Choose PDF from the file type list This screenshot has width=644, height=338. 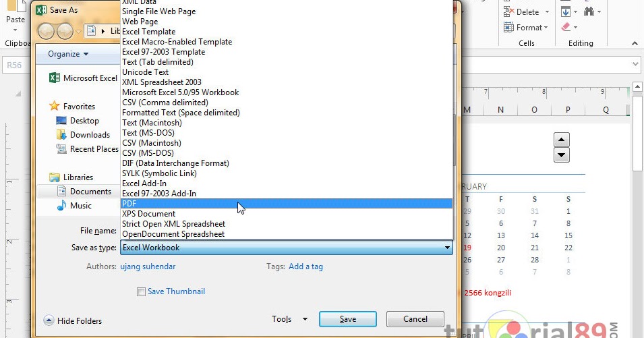point(287,204)
